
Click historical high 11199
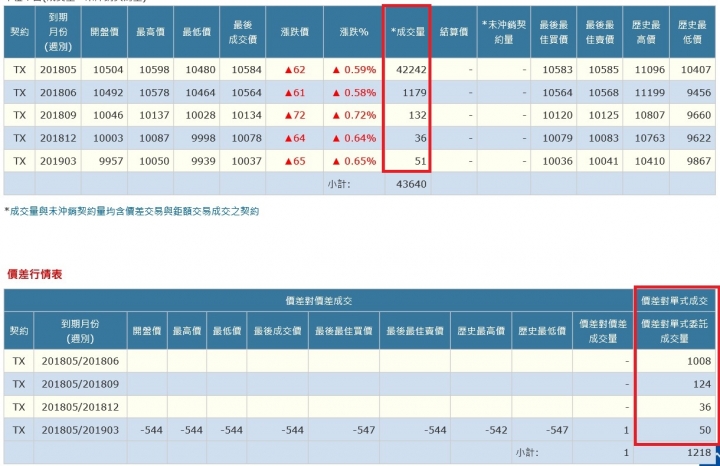click(650, 93)
